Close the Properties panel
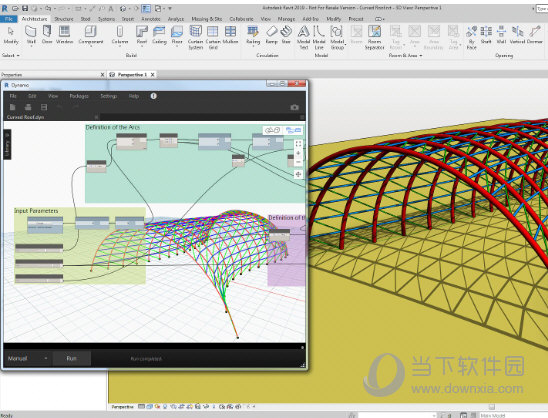Screen dimensions: 548x418 coord(102,74)
